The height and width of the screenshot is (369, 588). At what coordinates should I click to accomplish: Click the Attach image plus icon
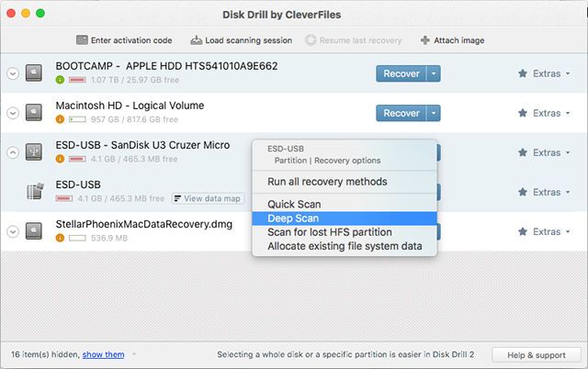click(x=424, y=40)
